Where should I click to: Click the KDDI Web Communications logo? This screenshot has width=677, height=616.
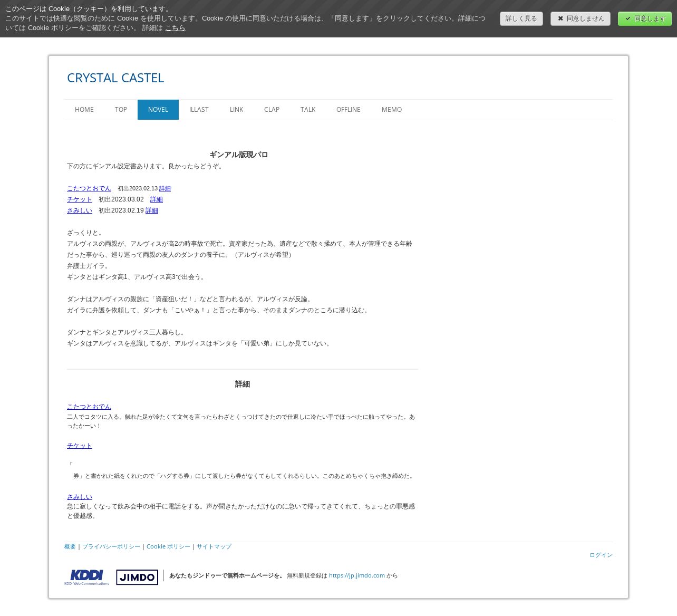pyautogui.click(x=86, y=577)
